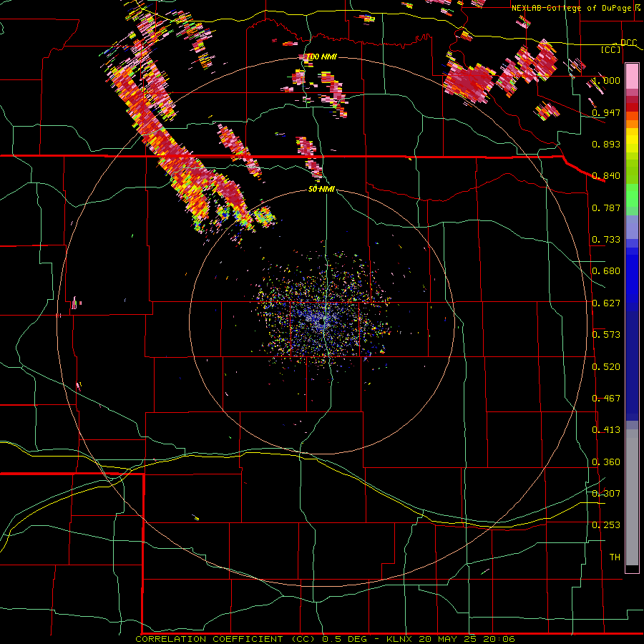Click the DCC label above color scale
The height and width of the screenshot is (644, 644).
628,42
